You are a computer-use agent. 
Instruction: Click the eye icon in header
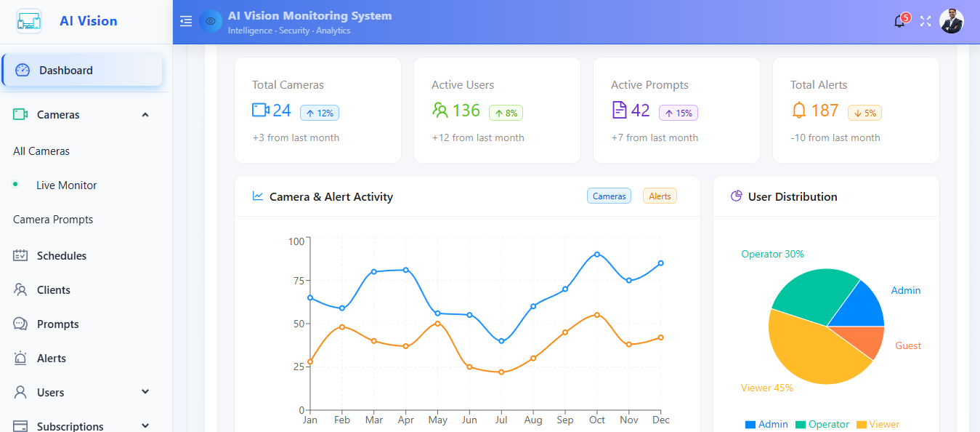(x=211, y=22)
